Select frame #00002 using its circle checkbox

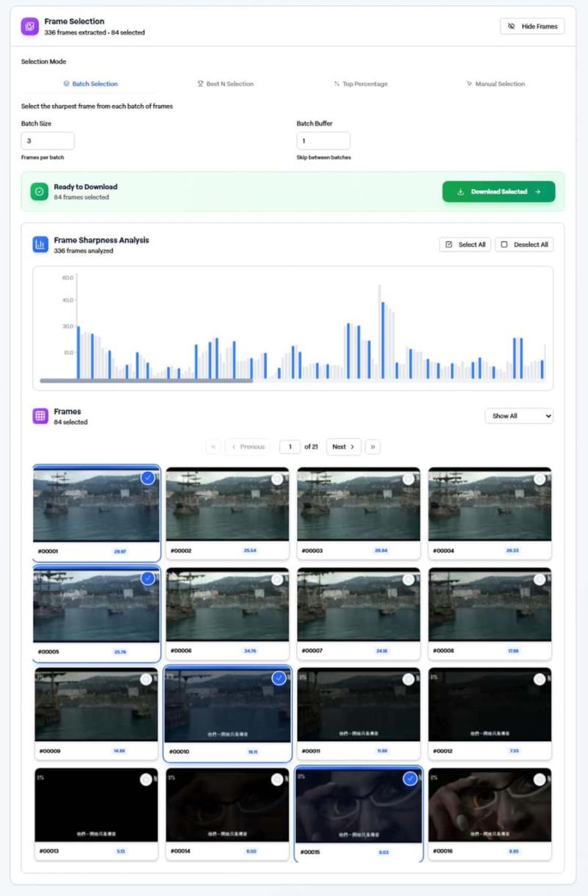276,479
